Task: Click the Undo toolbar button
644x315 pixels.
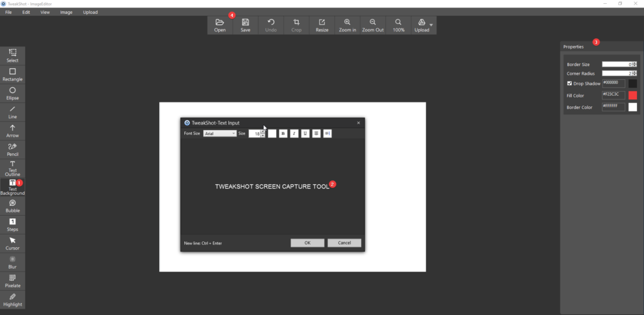Action: pyautogui.click(x=270, y=25)
